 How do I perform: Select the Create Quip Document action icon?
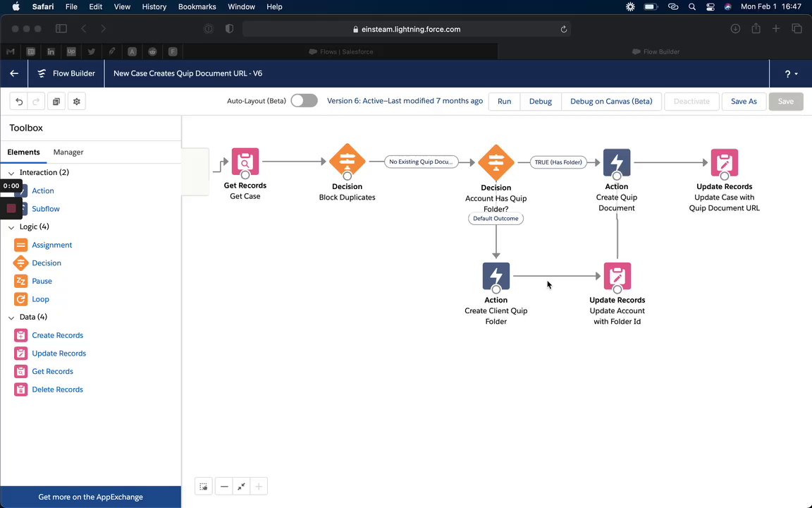(x=617, y=162)
